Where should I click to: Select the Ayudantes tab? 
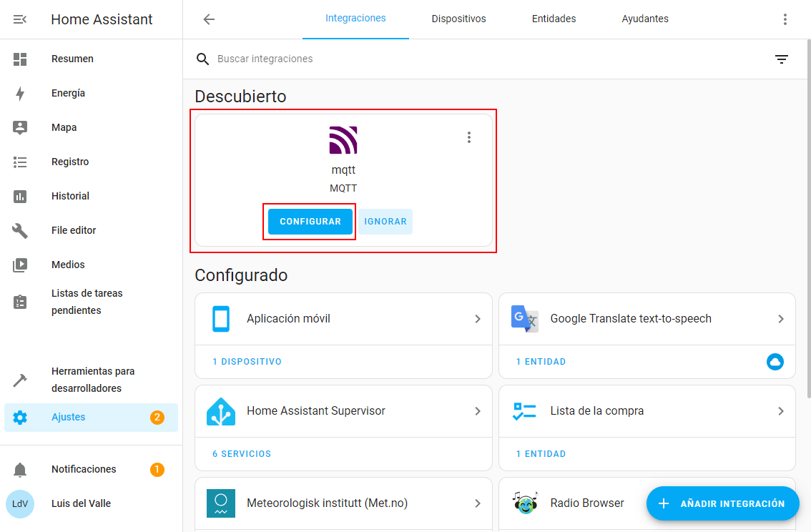[x=645, y=19]
